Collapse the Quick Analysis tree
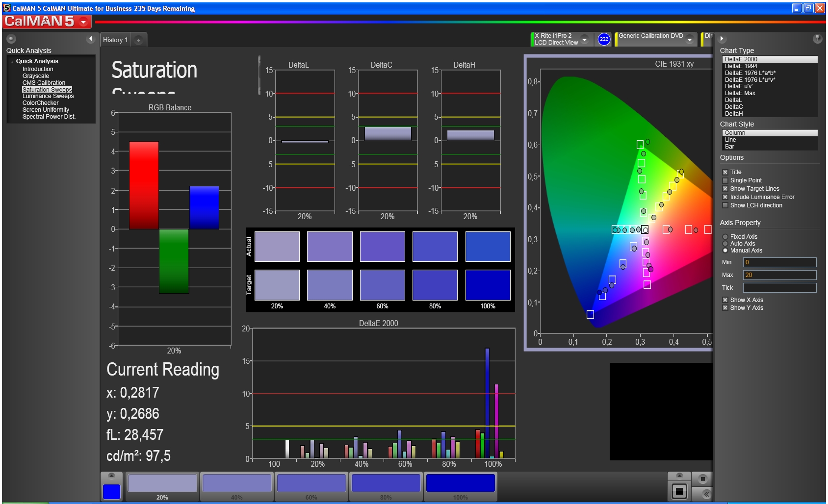This screenshot has height=504, width=828. coord(12,61)
